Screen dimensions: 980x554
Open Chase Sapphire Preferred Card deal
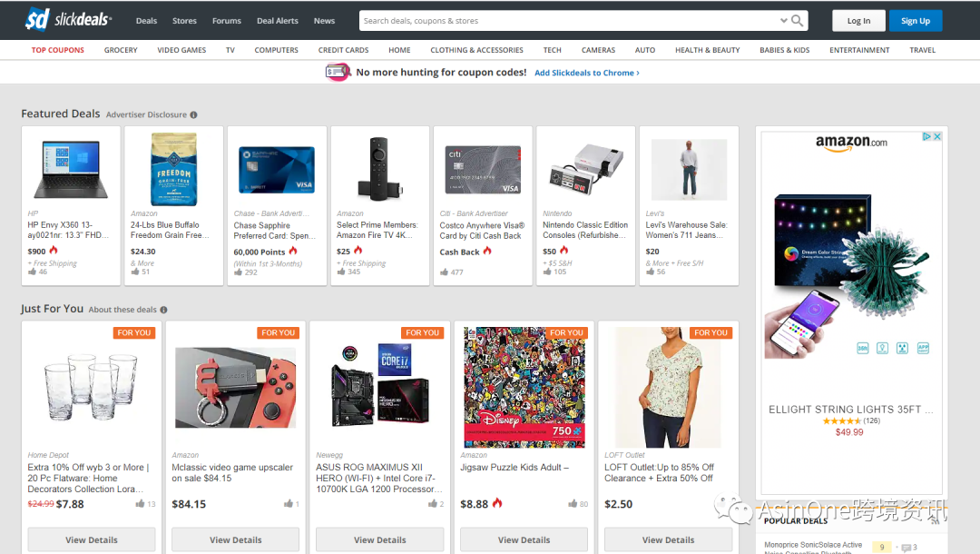coord(275,230)
